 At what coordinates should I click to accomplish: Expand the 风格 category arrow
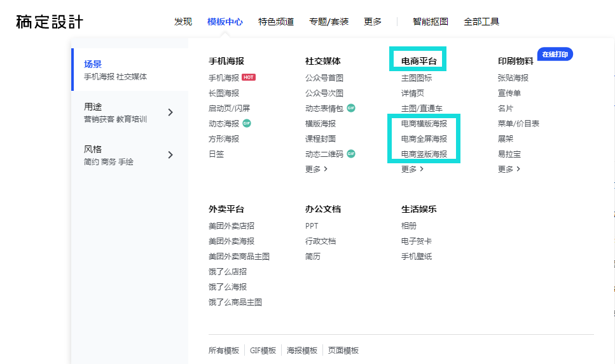coord(170,155)
